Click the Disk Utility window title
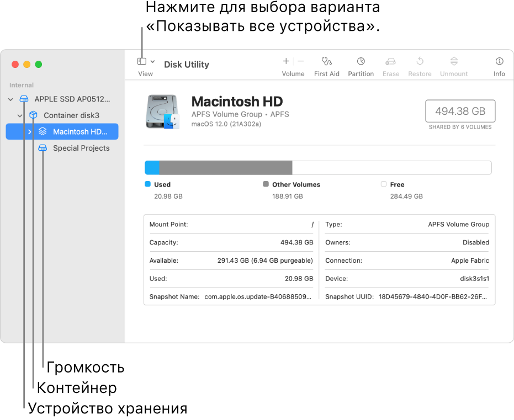This screenshot has width=514, height=420. 187,65
